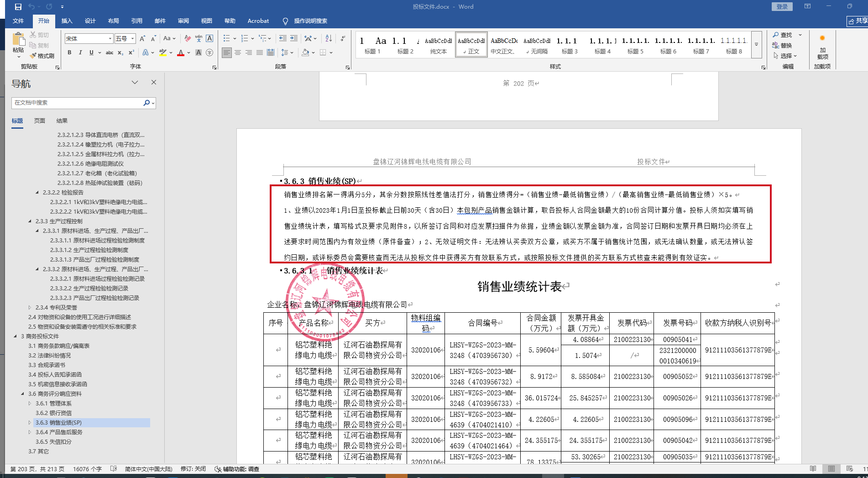Screen dimensions: 868x478
Task: Switch to the 页面 navigation tab
Action: coord(40,121)
